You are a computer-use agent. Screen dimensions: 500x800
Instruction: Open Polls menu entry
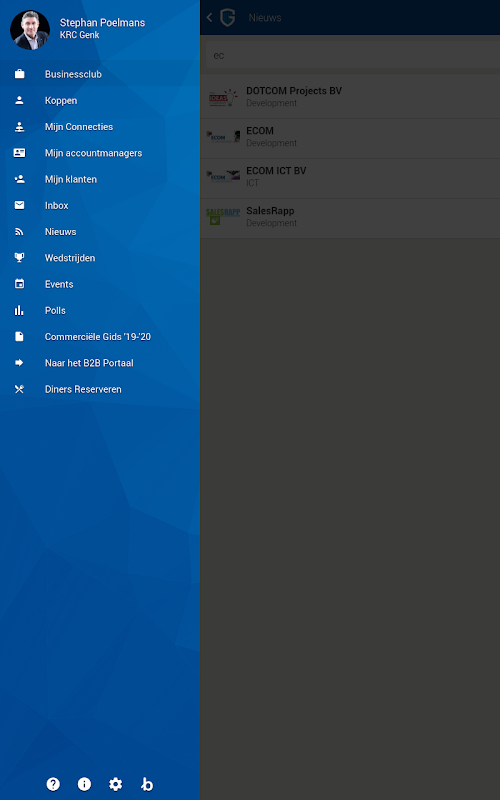coord(99,310)
